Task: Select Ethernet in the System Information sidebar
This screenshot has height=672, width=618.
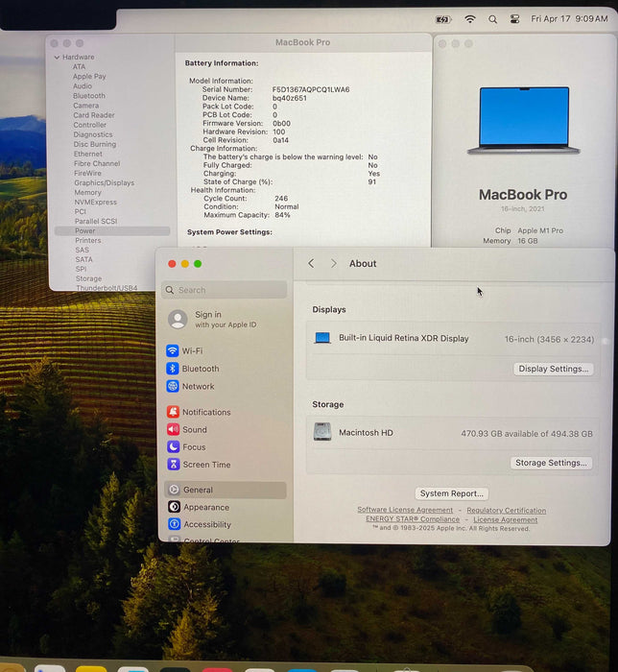Action: click(87, 154)
